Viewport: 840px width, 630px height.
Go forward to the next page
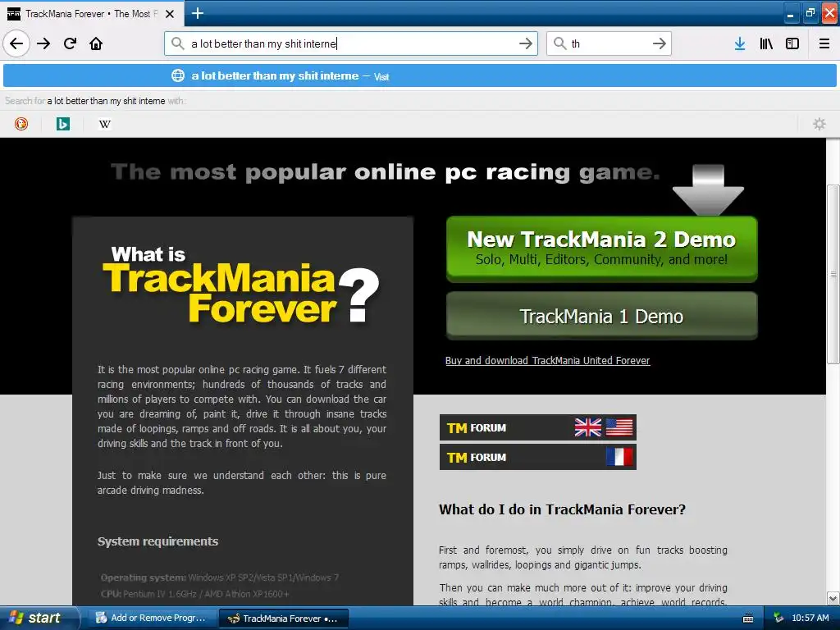(x=43, y=43)
